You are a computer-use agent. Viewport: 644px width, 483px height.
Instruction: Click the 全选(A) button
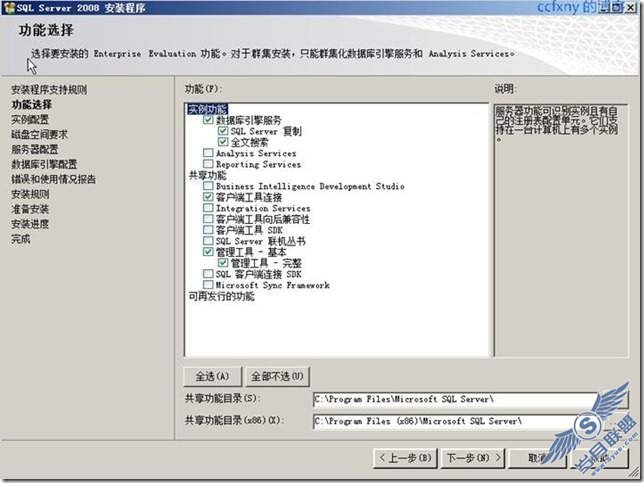tap(212, 376)
